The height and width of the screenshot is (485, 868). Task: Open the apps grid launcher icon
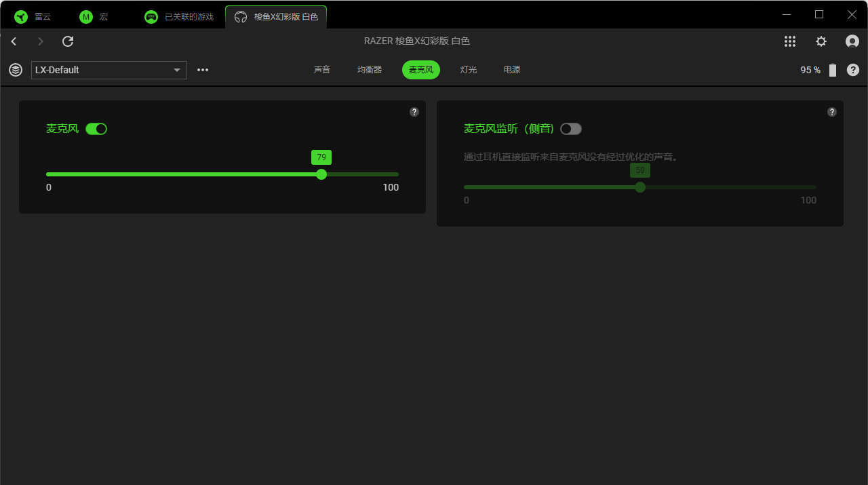(790, 41)
